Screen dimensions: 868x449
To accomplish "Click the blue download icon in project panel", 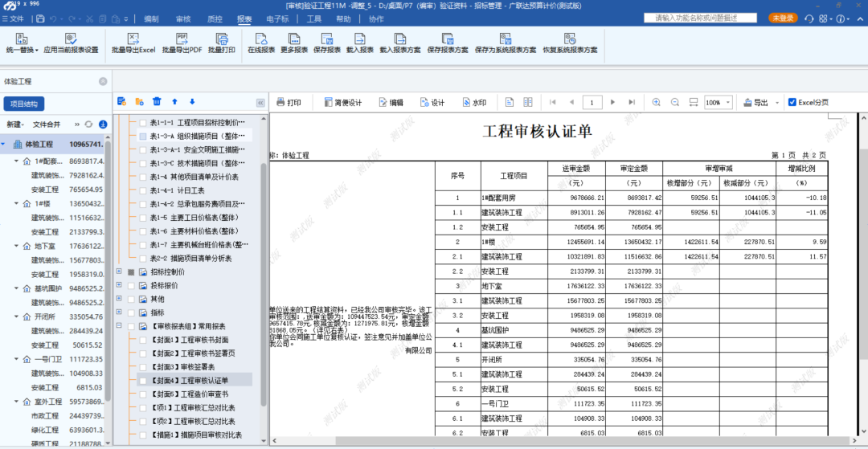I will [x=102, y=124].
